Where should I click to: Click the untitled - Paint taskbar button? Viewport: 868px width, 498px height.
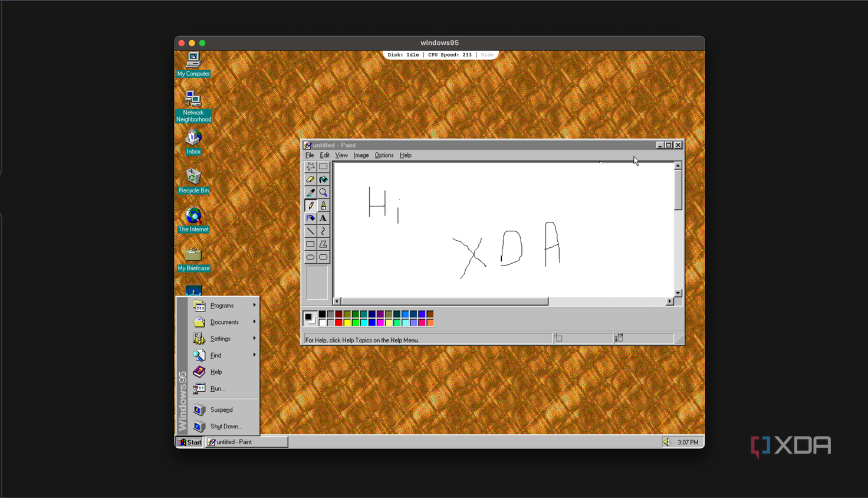246,442
